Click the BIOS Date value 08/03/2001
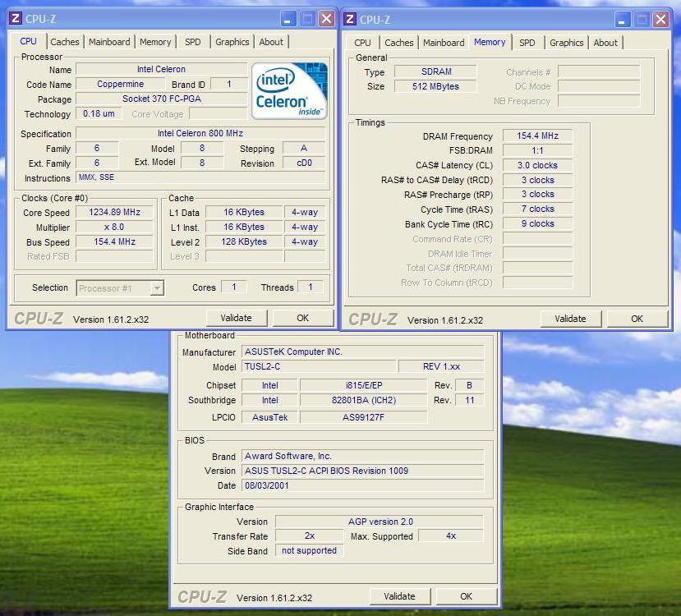Viewport: 681px width, 616px height. tap(362, 485)
